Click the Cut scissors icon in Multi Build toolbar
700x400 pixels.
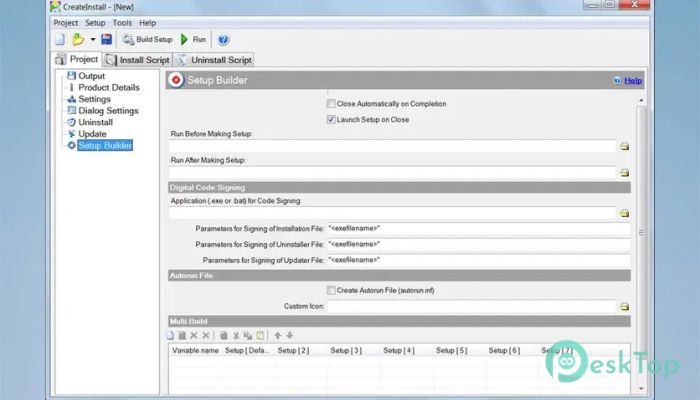tap(236, 335)
